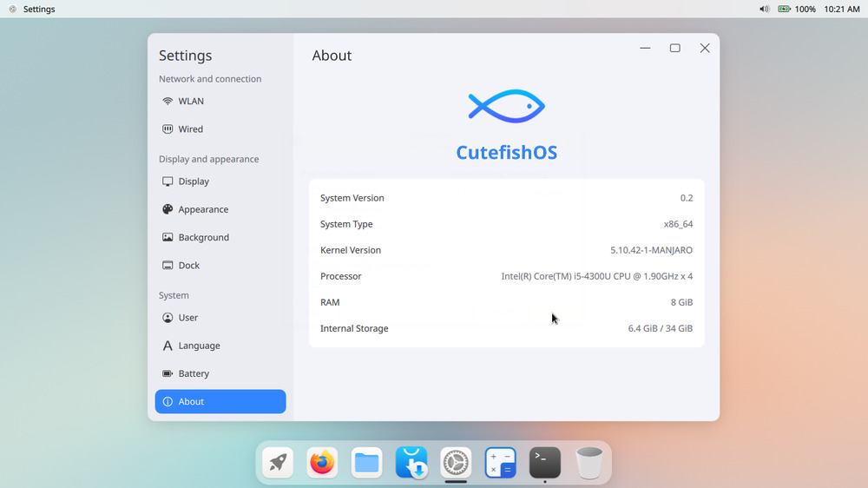Click the Display monitor icon
Viewport: 868px width, 488px height.
168,181
